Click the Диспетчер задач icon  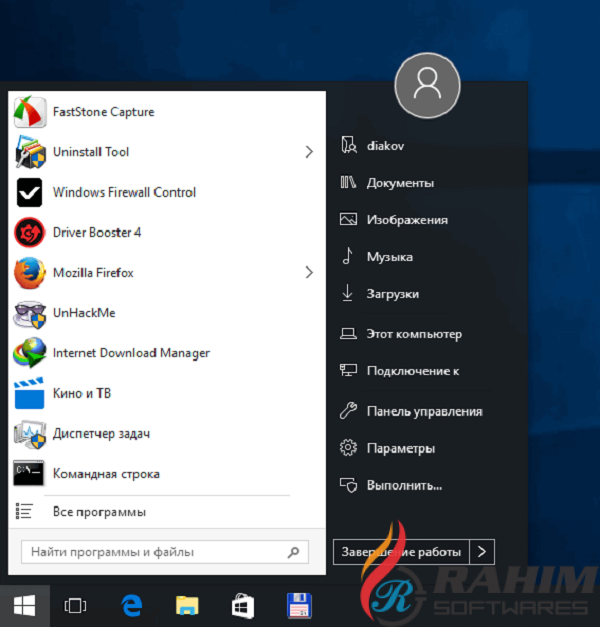30,434
